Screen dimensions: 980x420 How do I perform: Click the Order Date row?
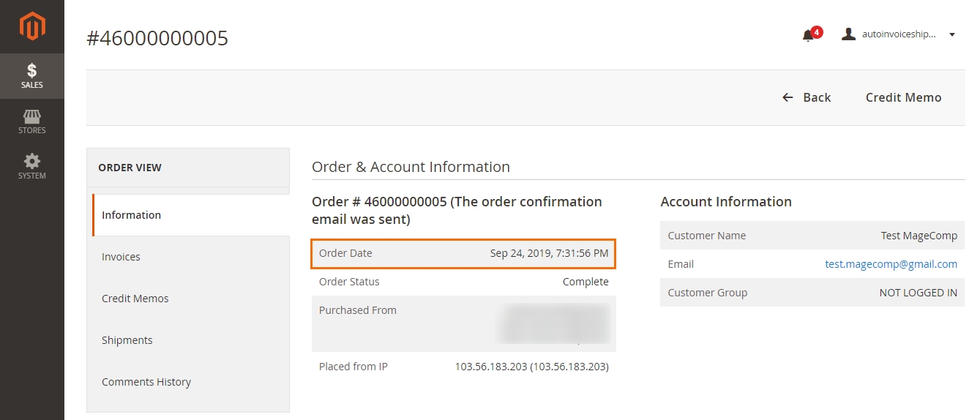point(463,253)
